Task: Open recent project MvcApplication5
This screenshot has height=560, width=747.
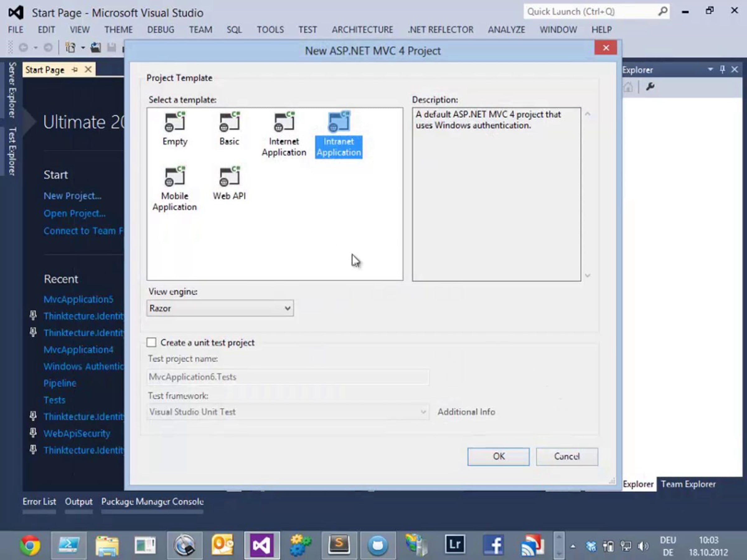Action: point(78,299)
